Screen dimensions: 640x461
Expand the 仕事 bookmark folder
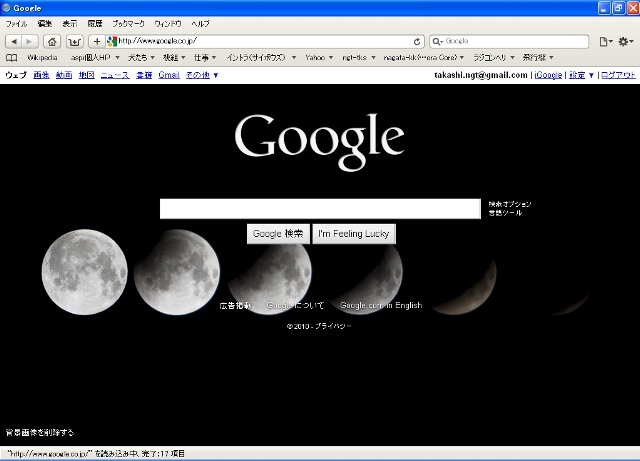[204, 58]
